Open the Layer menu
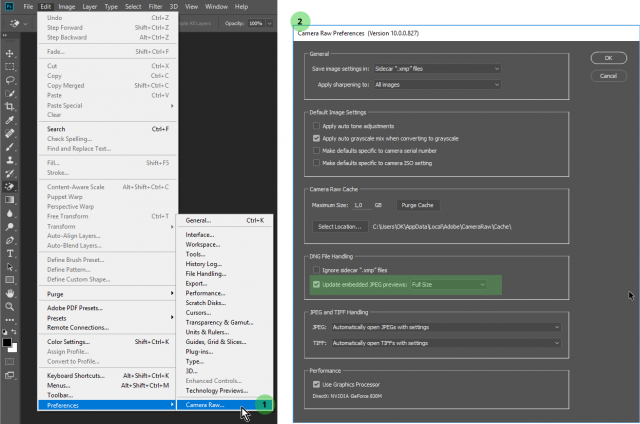Viewport: 640px width, 424px height. 90,7
